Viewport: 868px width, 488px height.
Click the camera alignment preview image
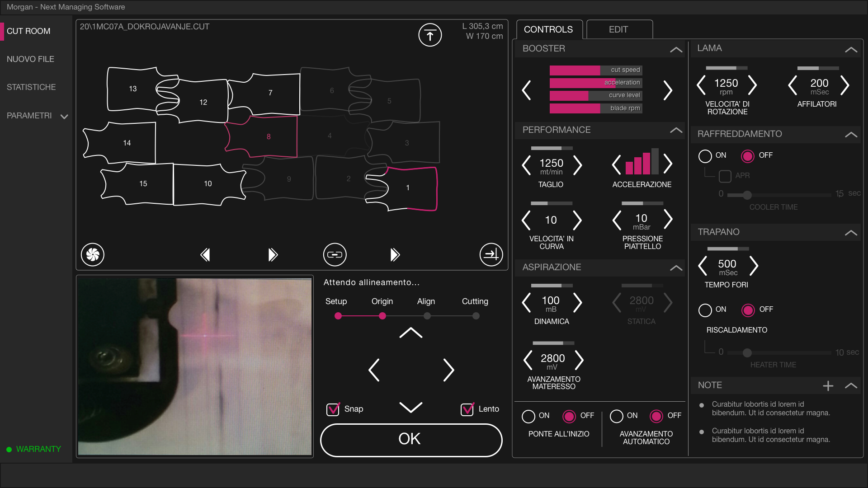(195, 366)
